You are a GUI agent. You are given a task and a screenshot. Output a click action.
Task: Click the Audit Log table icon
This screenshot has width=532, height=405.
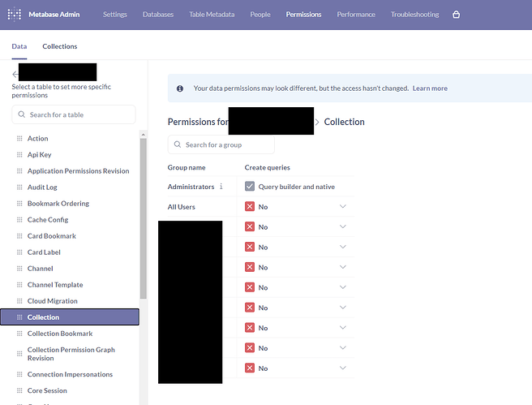tap(19, 187)
